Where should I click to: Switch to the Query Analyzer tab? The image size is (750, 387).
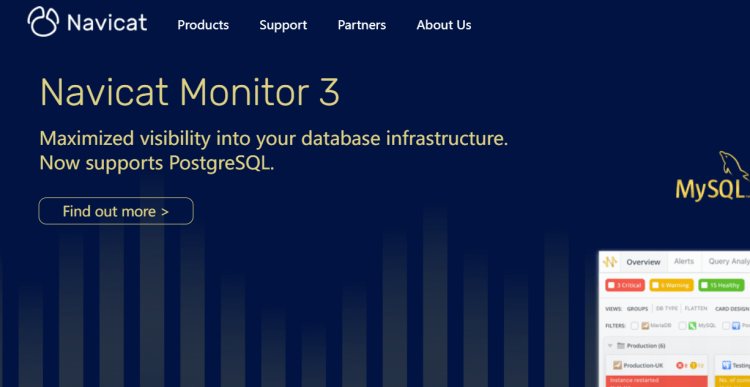coord(726,261)
